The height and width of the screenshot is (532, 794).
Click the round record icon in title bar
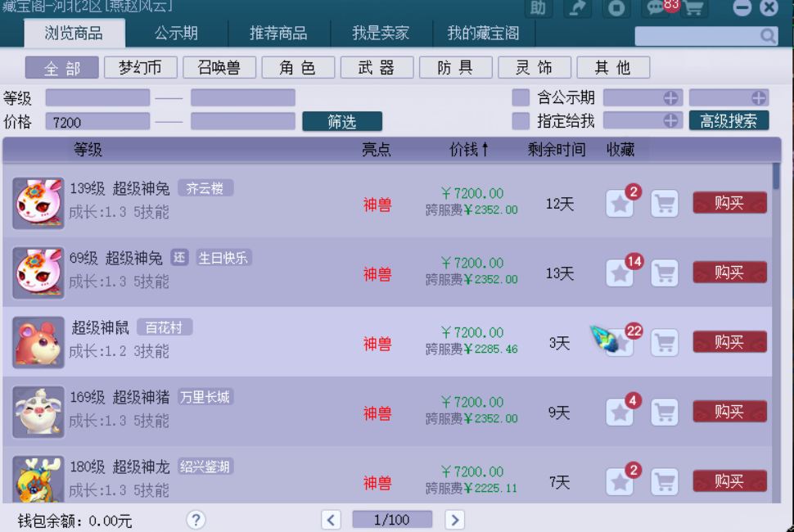616,8
